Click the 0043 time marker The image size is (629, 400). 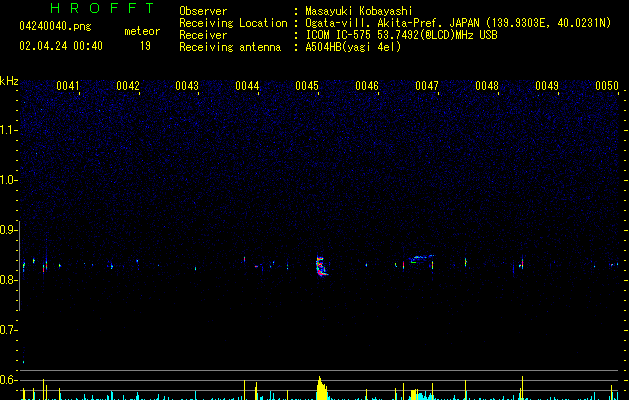point(187,86)
